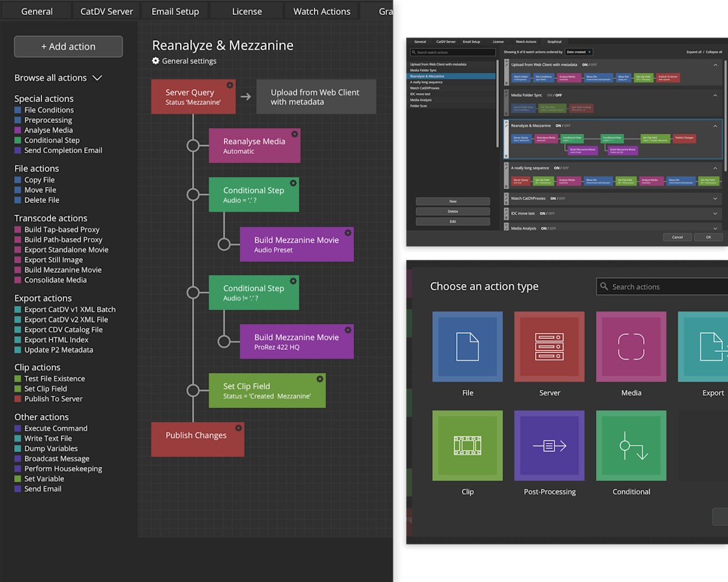Click OK in watch actions window
The width and height of the screenshot is (728, 582).
[x=709, y=237]
